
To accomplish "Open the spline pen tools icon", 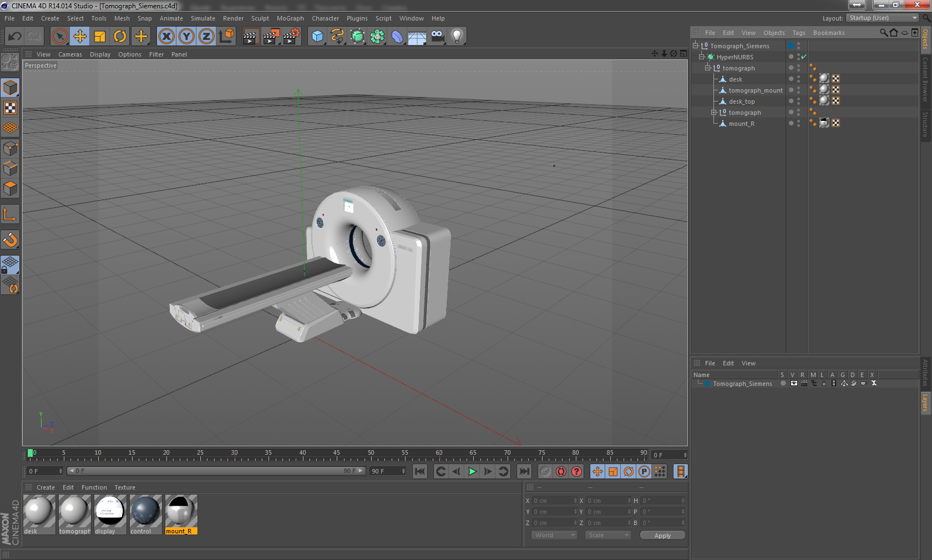I will (337, 37).
